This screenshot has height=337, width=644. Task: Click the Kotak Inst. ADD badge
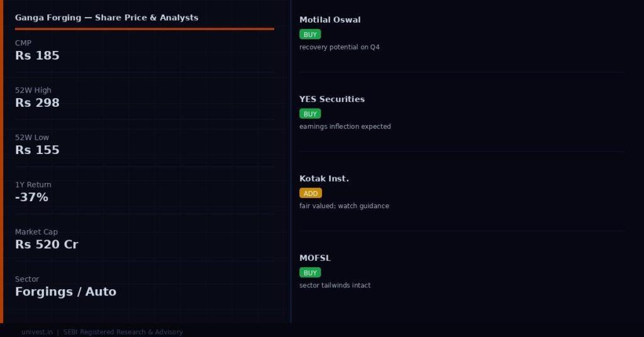point(311,193)
